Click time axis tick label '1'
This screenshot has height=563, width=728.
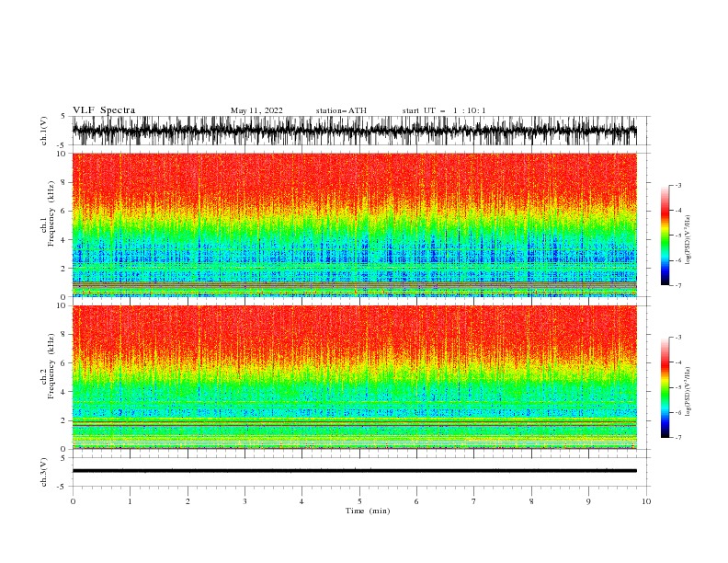(x=130, y=501)
